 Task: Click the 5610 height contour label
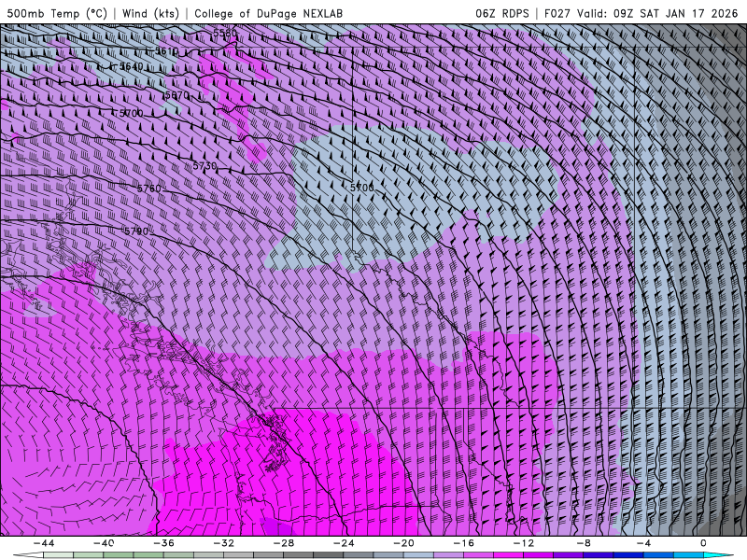pos(166,52)
